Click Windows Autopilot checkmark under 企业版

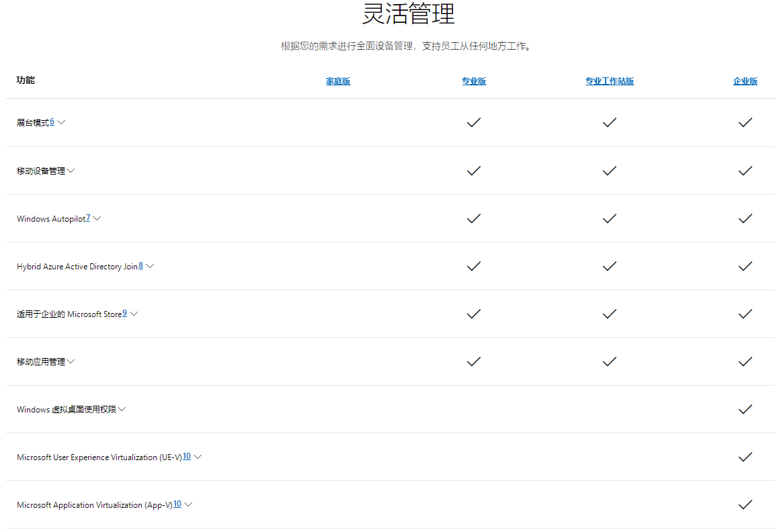tap(745, 218)
